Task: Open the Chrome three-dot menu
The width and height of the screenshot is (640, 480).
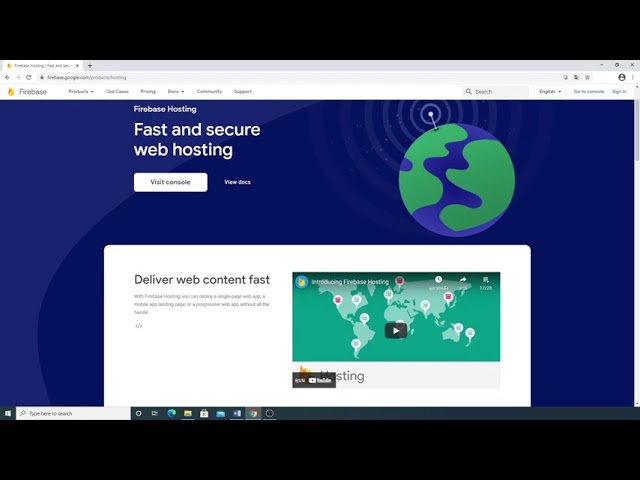Action: (633, 77)
